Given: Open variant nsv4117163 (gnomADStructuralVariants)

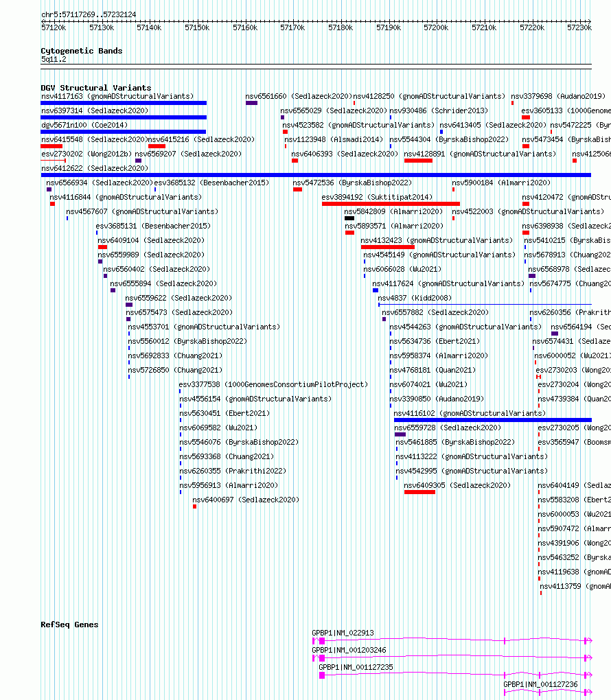Looking at the screenshot, I should click(x=117, y=97).
